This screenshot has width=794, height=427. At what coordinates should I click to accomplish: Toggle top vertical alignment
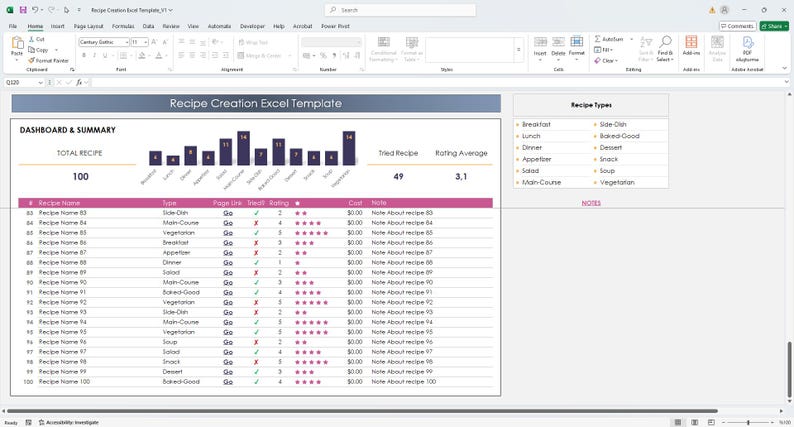point(181,42)
